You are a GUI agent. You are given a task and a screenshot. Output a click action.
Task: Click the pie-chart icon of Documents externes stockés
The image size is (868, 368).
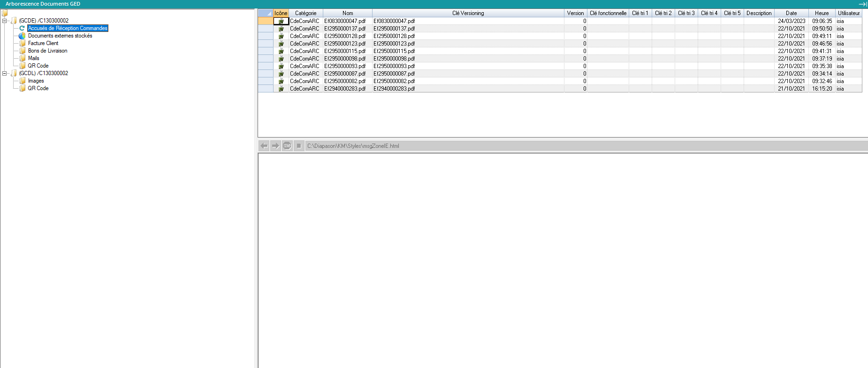point(22,36)
